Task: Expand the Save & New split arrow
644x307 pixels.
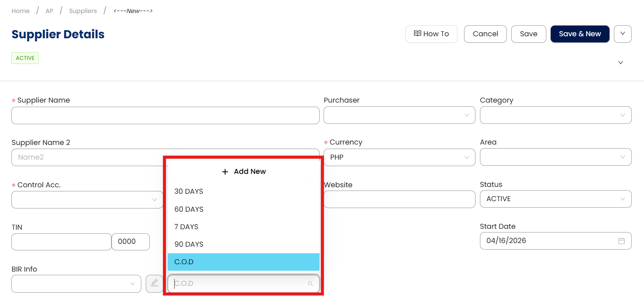Action: (622, 34)
